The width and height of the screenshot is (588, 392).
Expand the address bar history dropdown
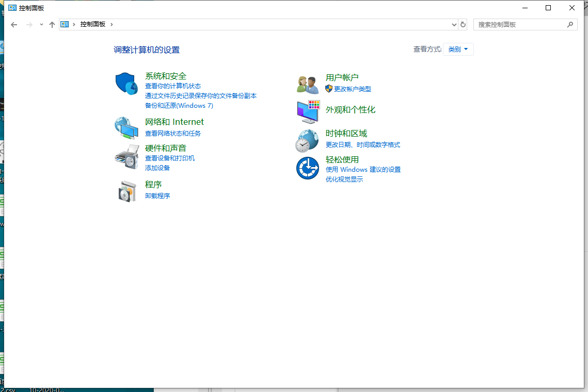(454, 25)
